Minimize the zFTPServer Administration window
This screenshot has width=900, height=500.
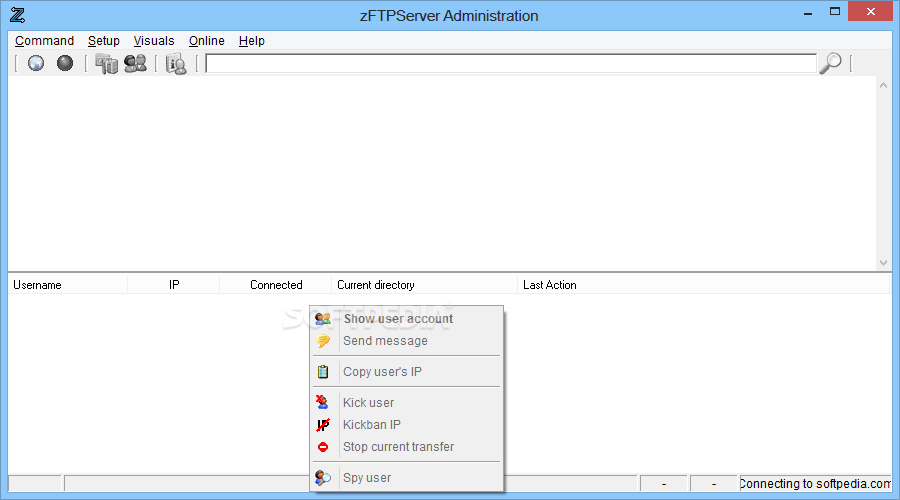(x=808, y=12)
